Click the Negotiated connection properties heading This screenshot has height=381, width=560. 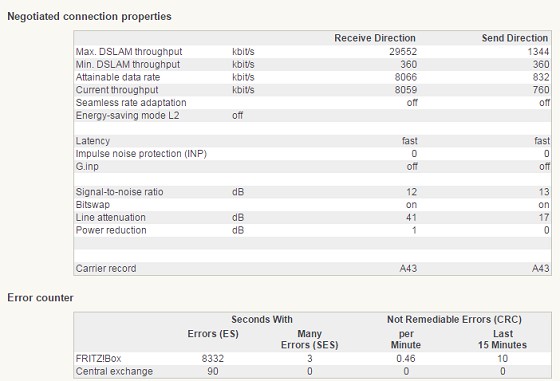point(89,16)
